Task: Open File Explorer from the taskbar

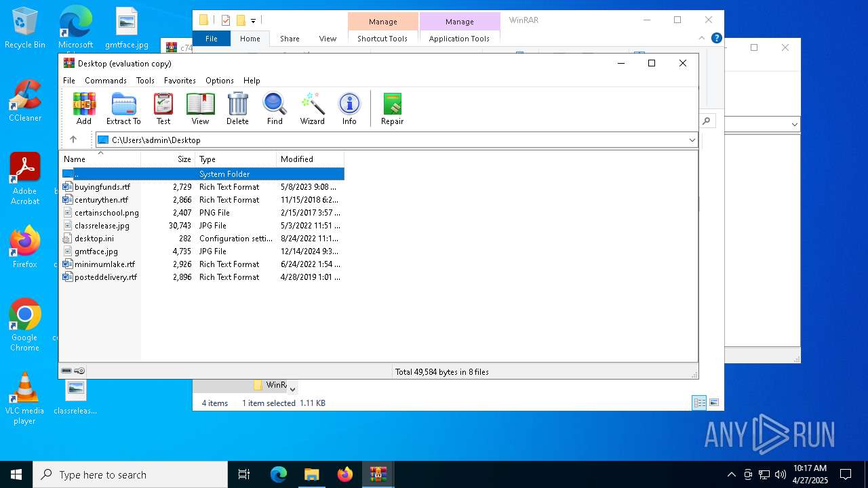Action: pyautogui.click(x=312, y=474)
